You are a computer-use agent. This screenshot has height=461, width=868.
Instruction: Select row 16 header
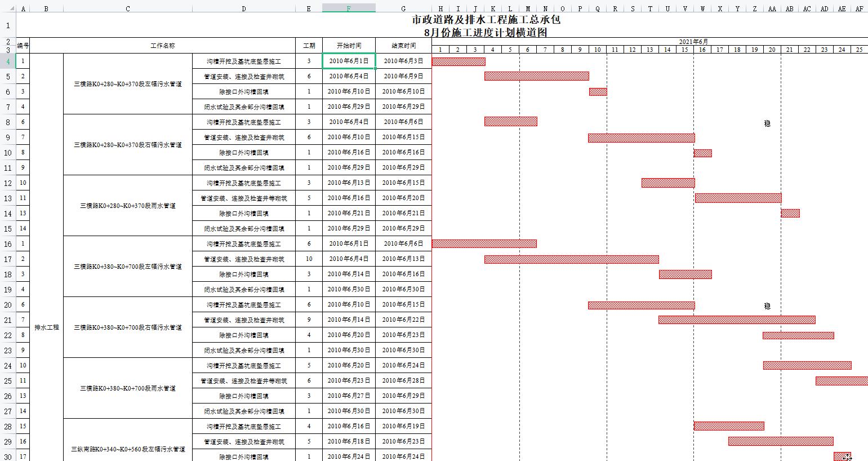[8, 243]
